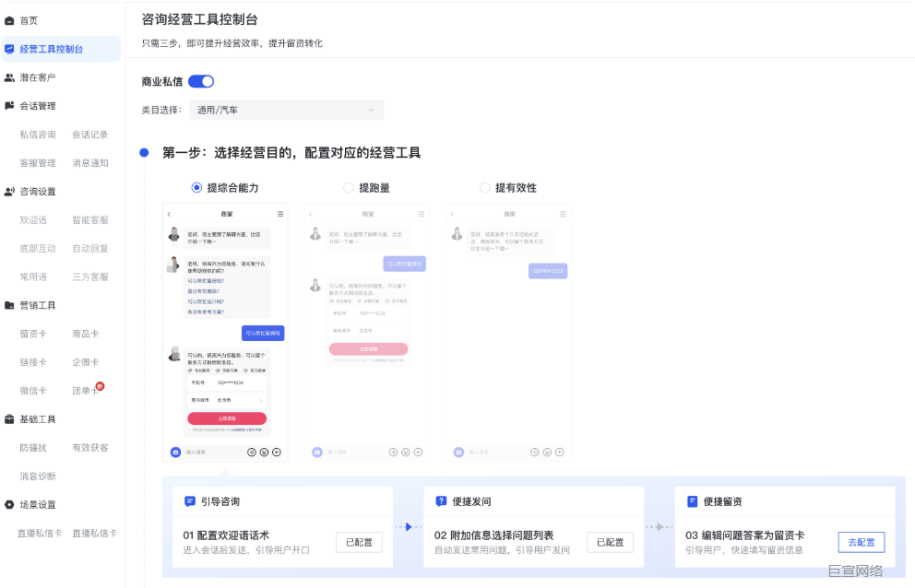Viewport: 915px width, 588px height.
Task: Select the 提跑量 radio option
Action: coord(349,188)
